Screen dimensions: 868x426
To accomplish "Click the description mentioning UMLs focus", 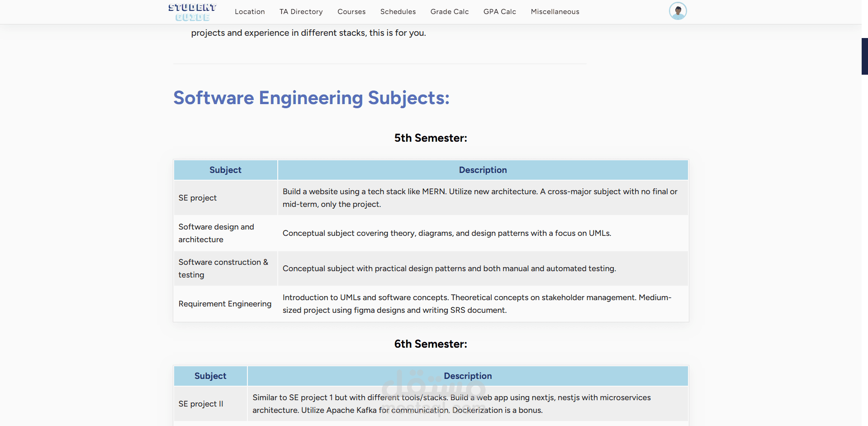I will pos(447,233).
